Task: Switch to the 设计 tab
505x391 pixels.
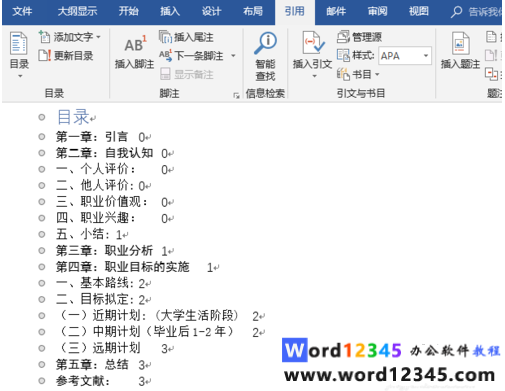Action: pos(211,12)
